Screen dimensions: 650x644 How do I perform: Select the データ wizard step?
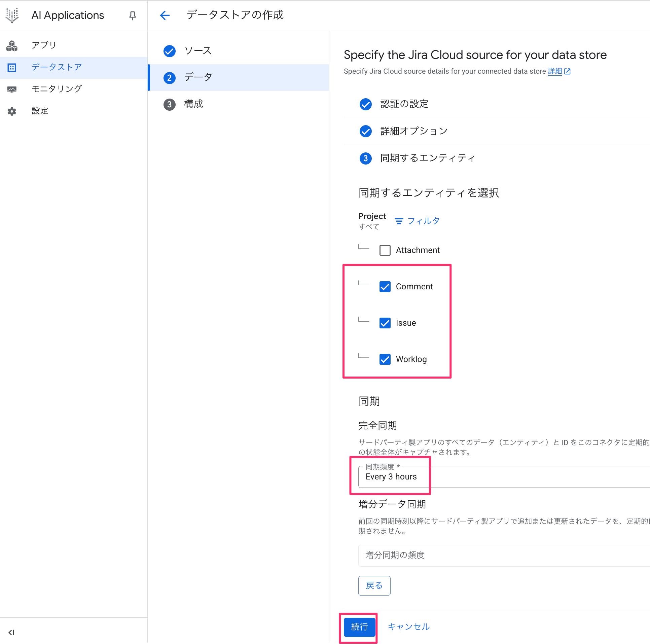238,78
